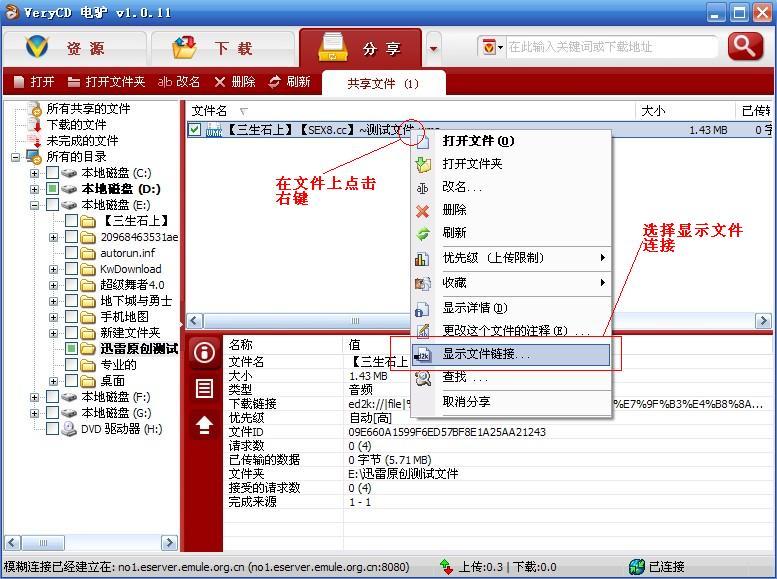Click the 手机地图 folder icon
This screenshot has width=777, height=579.
click(88, 317)
